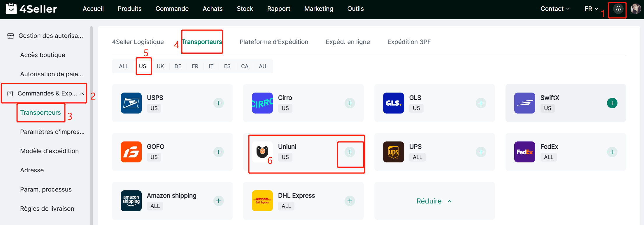Viewport: 644px width, 225px height.
Task: Click the 4Seller logo
Action: click(31, 9)
